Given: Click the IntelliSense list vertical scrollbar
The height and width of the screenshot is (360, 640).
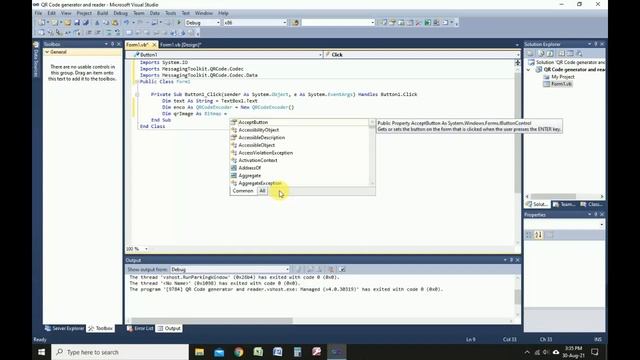Looking at the screenshot, I should pos(372,153).
